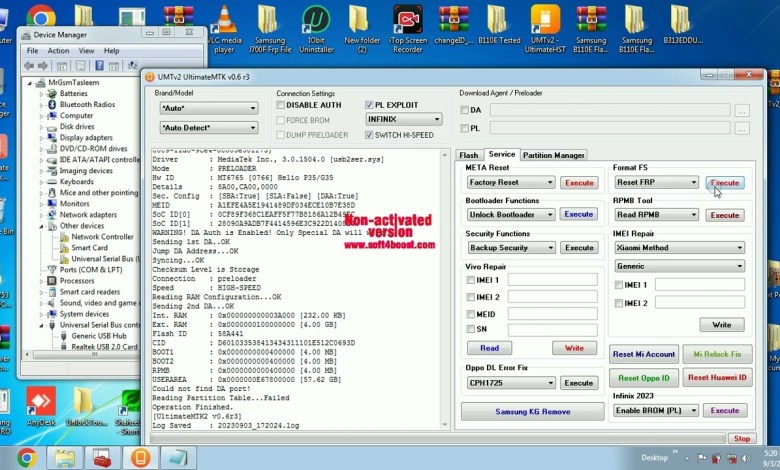This screenshot has width=780, height=470.
Task: Click Chrome icon in taskbar
Action: pyautogui.click(x=27, y=458)
